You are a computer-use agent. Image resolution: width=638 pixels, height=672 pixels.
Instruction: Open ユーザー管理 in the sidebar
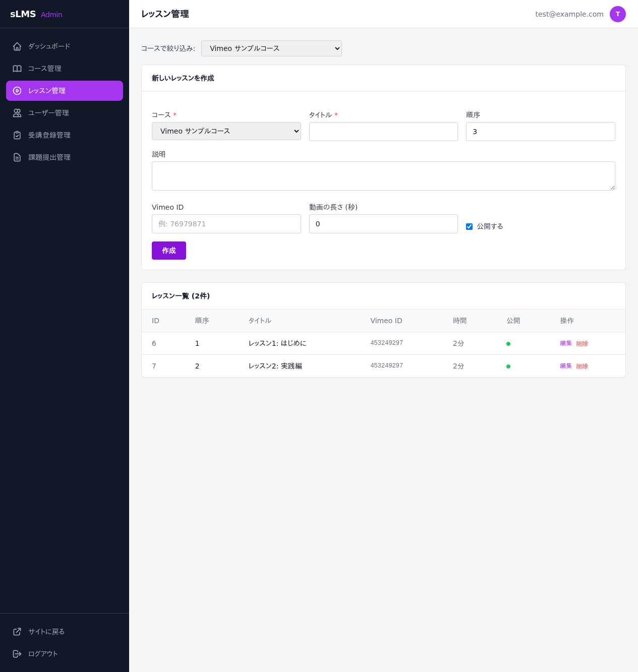coord(48,113)
